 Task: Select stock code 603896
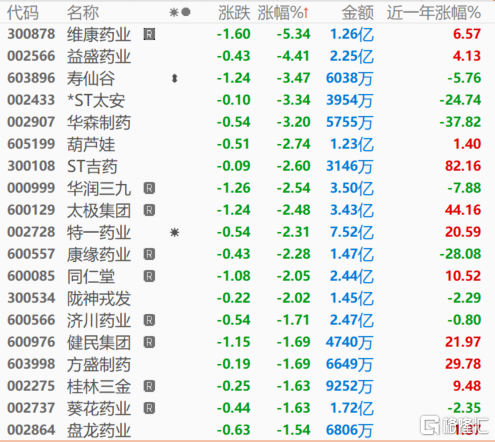pos(31,78)
